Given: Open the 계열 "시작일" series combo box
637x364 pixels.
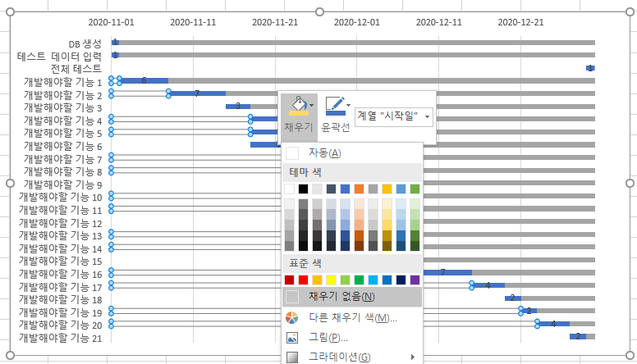Looking at the screenshot, I should pos(394,116).
